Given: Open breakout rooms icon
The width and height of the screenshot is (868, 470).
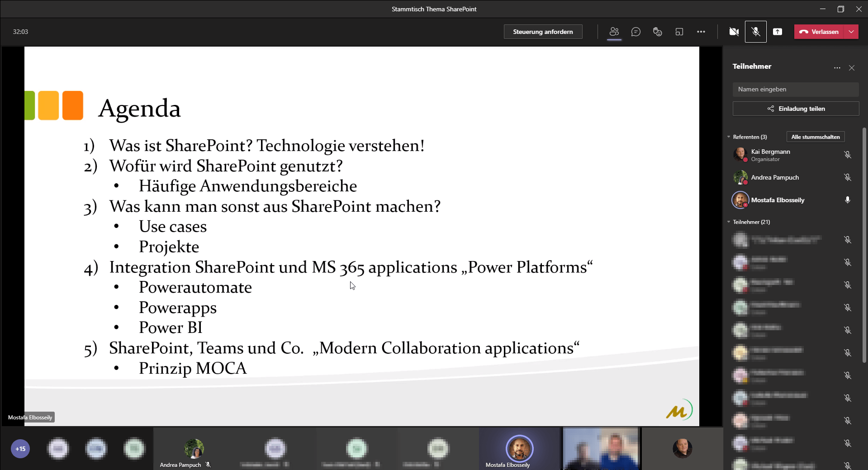Looking at the screenshot, I should click(679, 32).
